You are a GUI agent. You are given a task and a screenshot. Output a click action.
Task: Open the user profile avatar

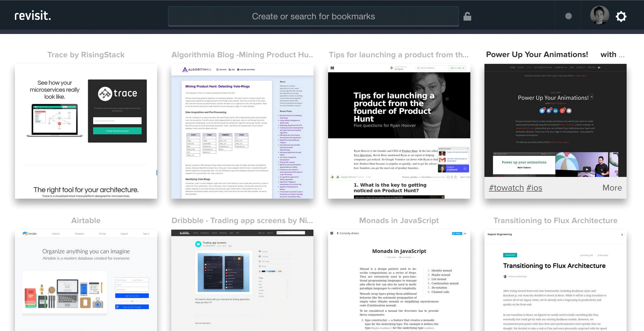tap(599, 15)
